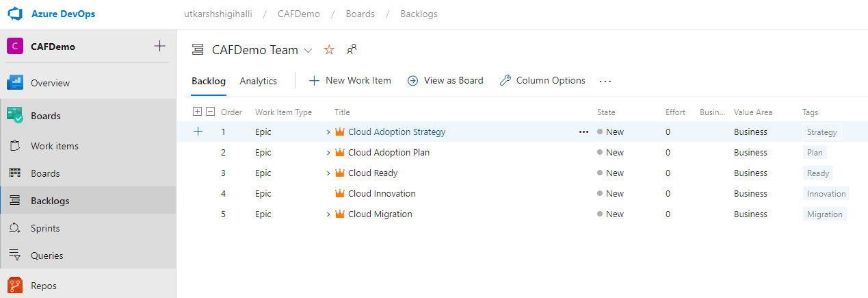Expand all backlog items with plus box
Viewport: 868px width, 298px height.
[198, 112]
